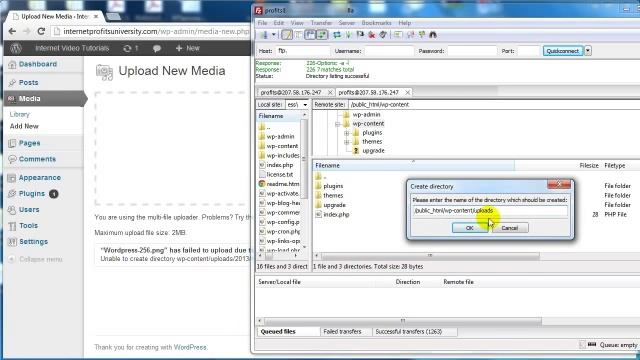
Task: Toggle synchronized browsing icon
Action: click(x=422, y=35)
